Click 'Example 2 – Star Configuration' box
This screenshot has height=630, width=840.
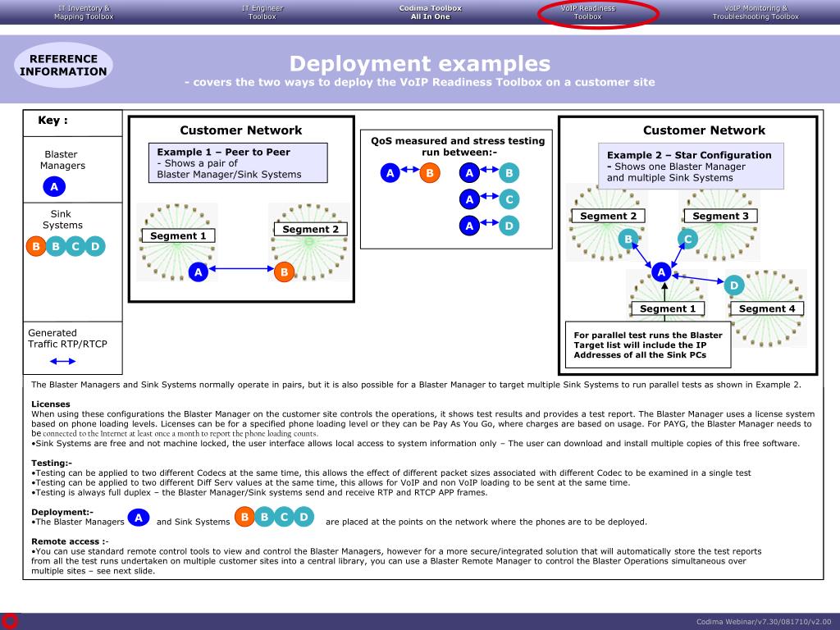click(x=691, y=166)
